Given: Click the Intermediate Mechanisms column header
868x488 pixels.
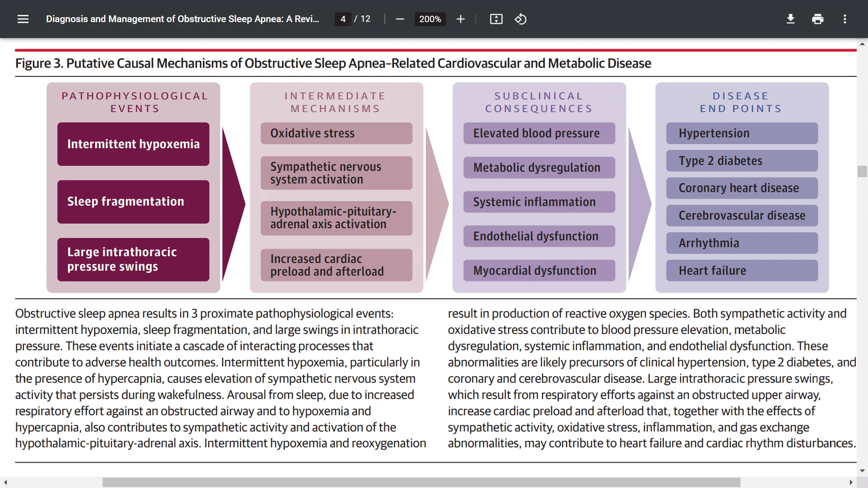Looking at the screenshot, I should tap(335, 102).
